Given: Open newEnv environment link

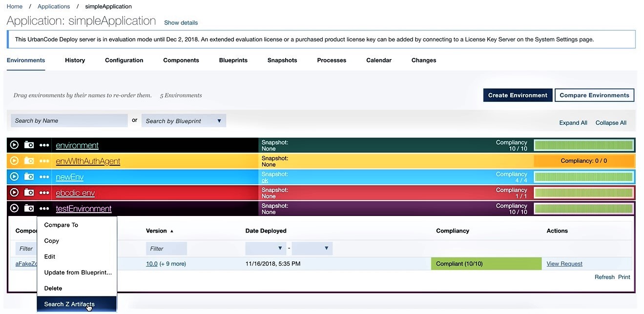Looking at the screenshot, I should click(x=70, y=177).
